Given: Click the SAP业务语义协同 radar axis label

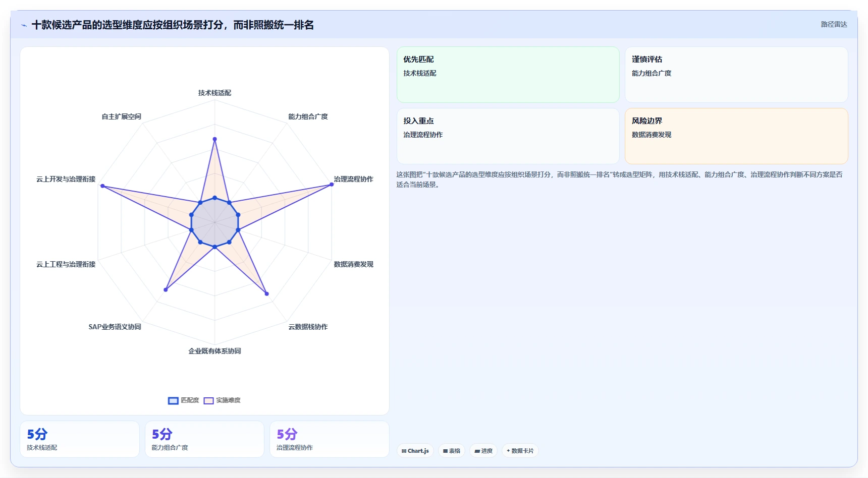Looking at the screenshot, I should [x=115, y=327].
